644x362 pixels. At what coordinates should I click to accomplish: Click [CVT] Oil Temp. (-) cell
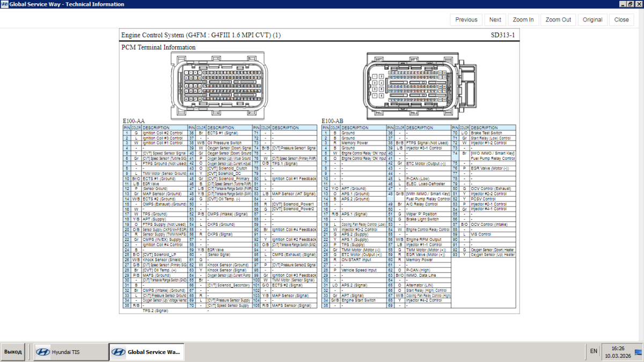click(229, 199)
